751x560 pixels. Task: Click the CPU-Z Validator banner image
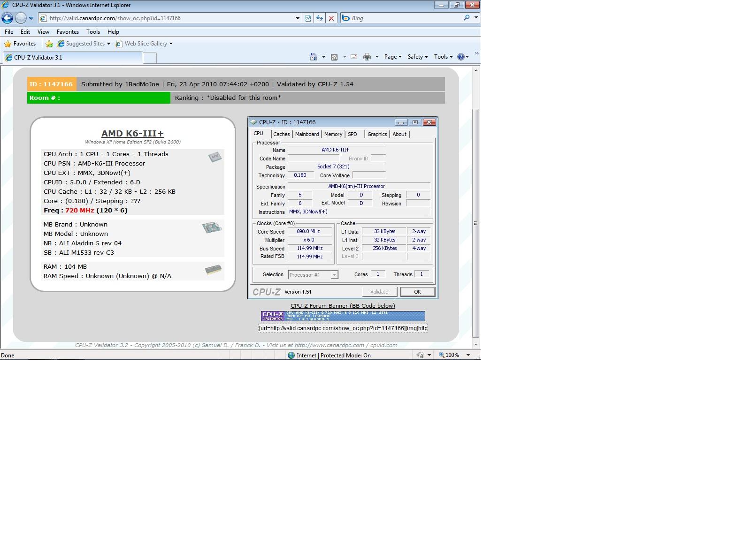tap(343, 316)
